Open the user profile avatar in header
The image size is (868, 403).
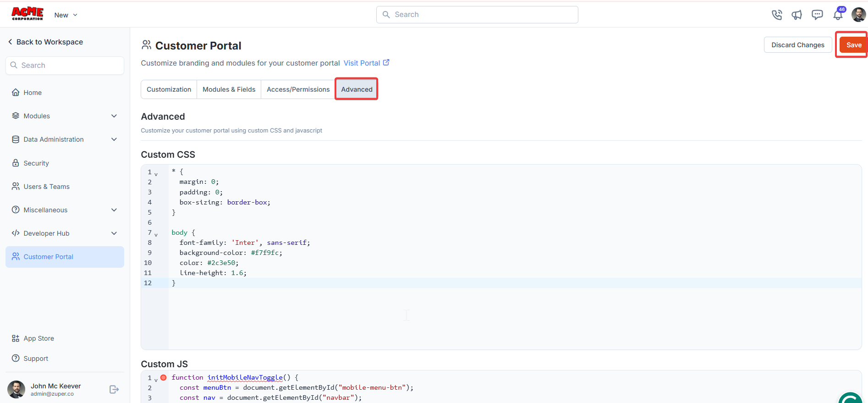tap(858, 15)
